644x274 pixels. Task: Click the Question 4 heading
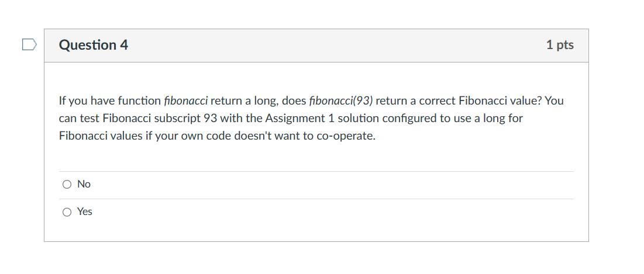coord(94,45)
